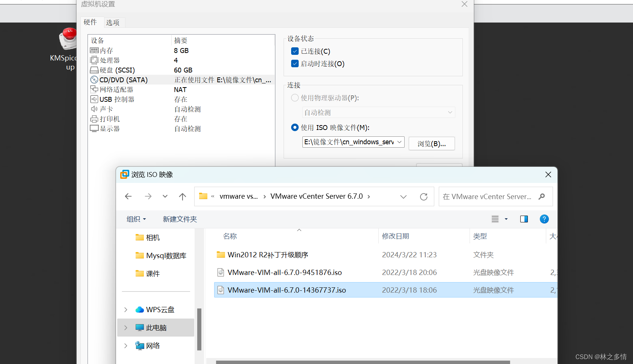This screenshot has height=364, width=633.
Task: Click the 2024/3/22 11:23 date cell
Action: pyautogui.click(x=409, y=255)
